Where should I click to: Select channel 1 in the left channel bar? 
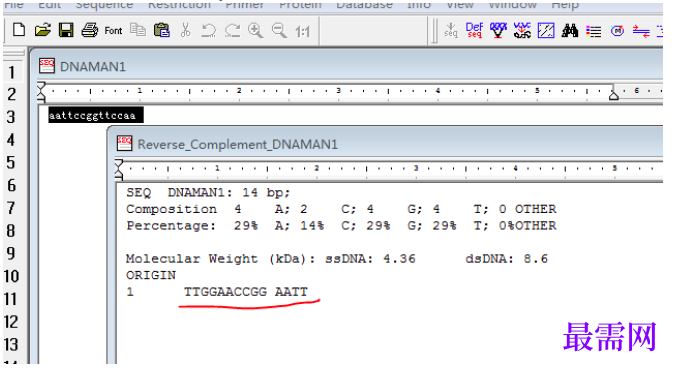12,72
